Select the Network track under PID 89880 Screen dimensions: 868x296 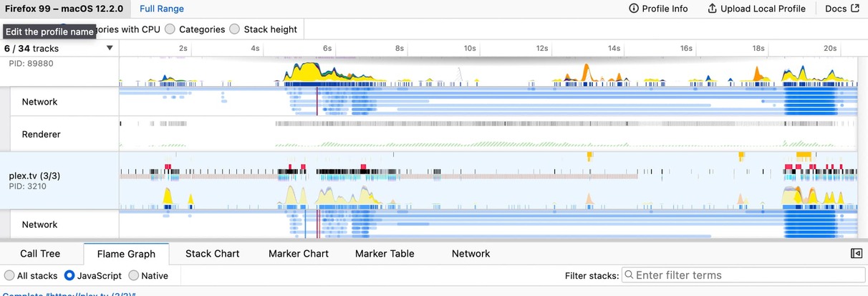click(39, 102)
